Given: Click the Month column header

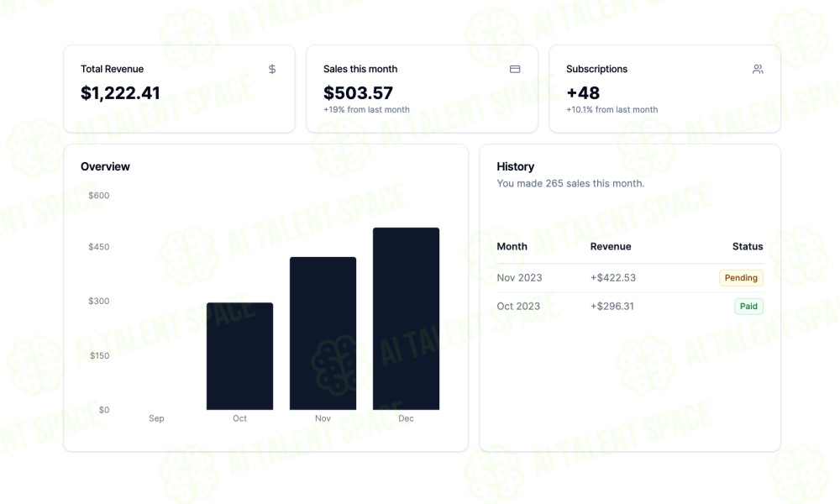Looking at the screenshot, I should coord(512,246).
